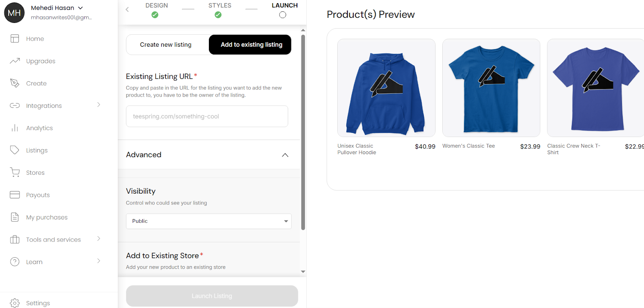Click the $40.99 hoodie price

(425, 147)
